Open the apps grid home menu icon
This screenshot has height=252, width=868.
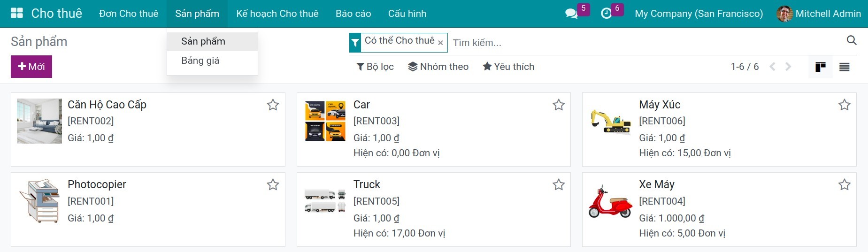(16, 13)
